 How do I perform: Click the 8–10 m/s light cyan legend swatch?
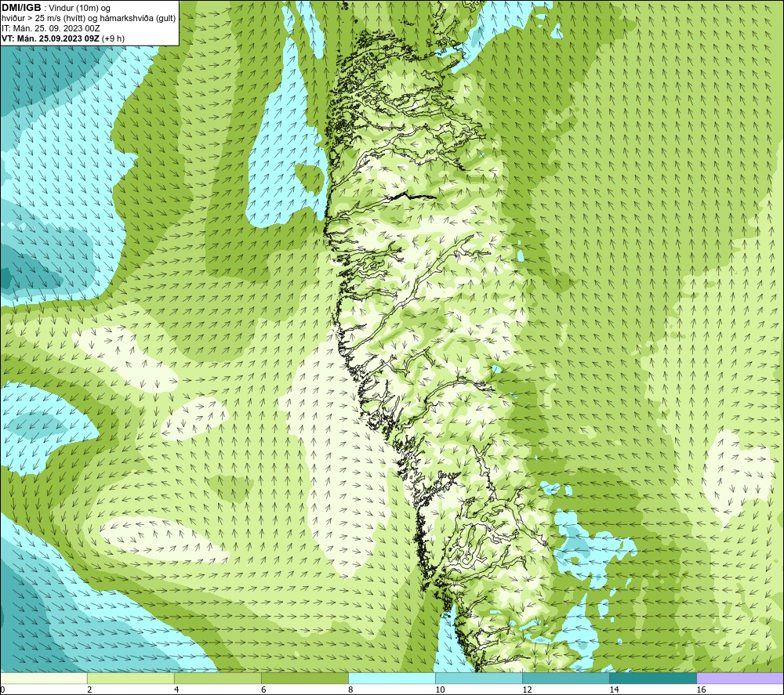click(392, 678)
